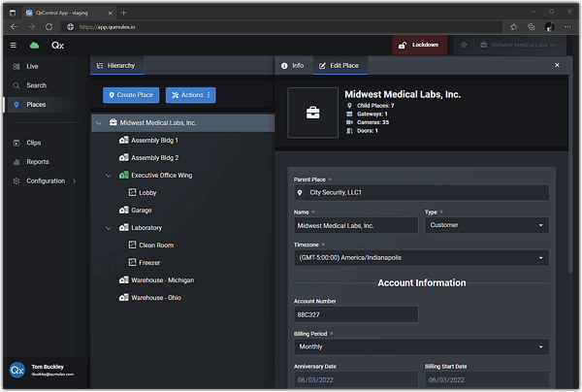Select Warehouse - Ohio in tree

[156, 298]
